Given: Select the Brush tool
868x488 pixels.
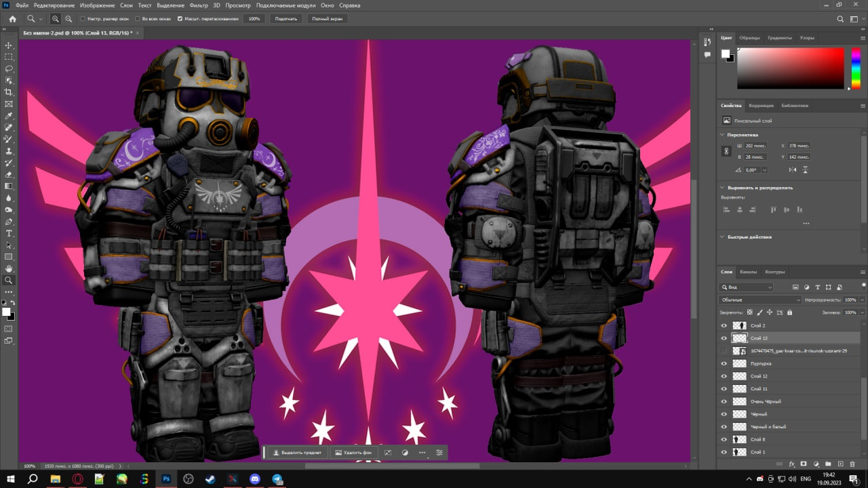Looking at the screenshot, I should 9,140.
